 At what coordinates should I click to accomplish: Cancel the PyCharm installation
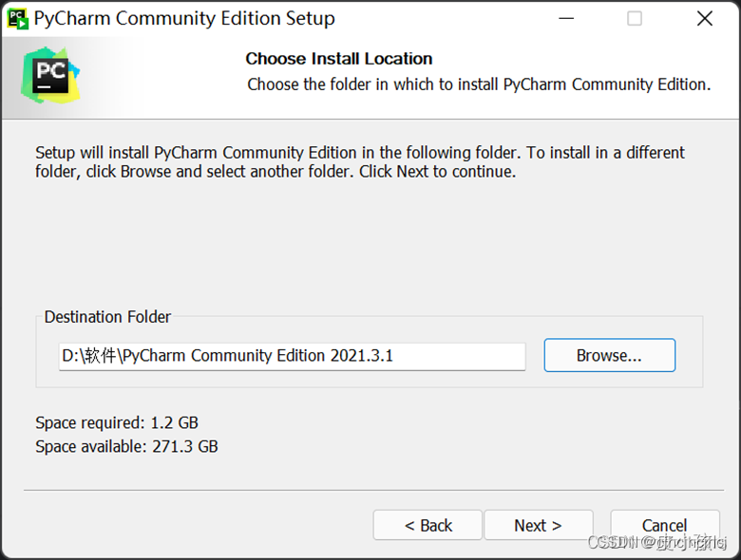coord(664,525)
